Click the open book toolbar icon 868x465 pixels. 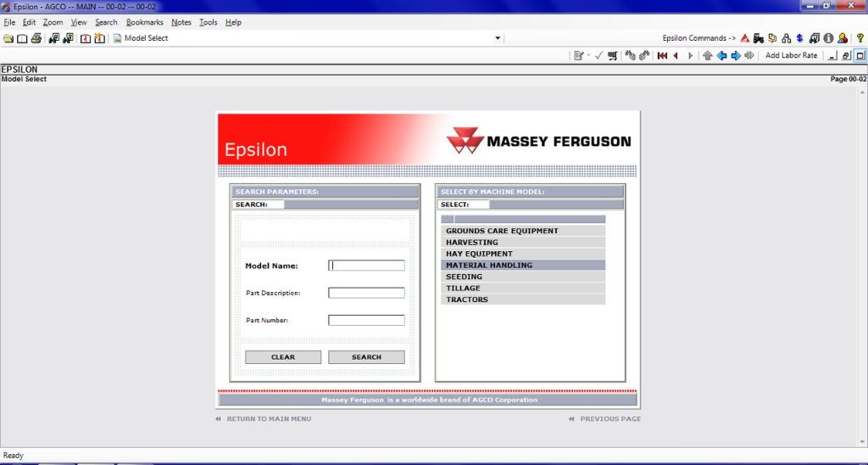click(x=22, y=38)
